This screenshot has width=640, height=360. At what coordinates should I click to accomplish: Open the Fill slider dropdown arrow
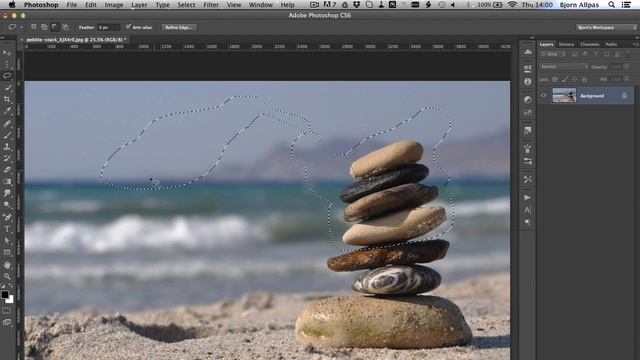point(627,79)
